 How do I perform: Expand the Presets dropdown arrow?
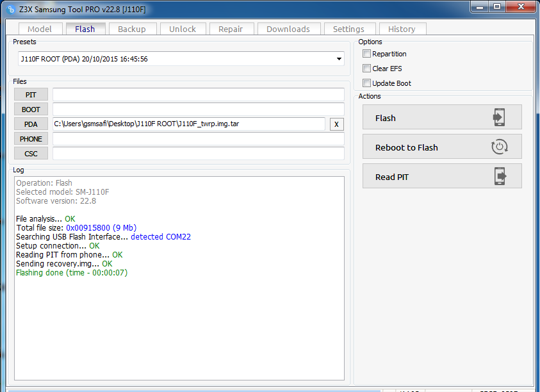[339, 59]
